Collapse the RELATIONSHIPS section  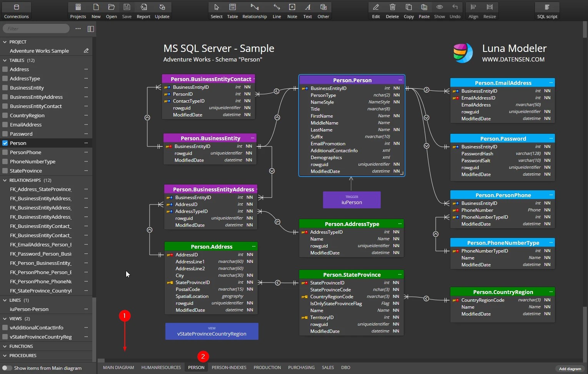pos(5,180)
